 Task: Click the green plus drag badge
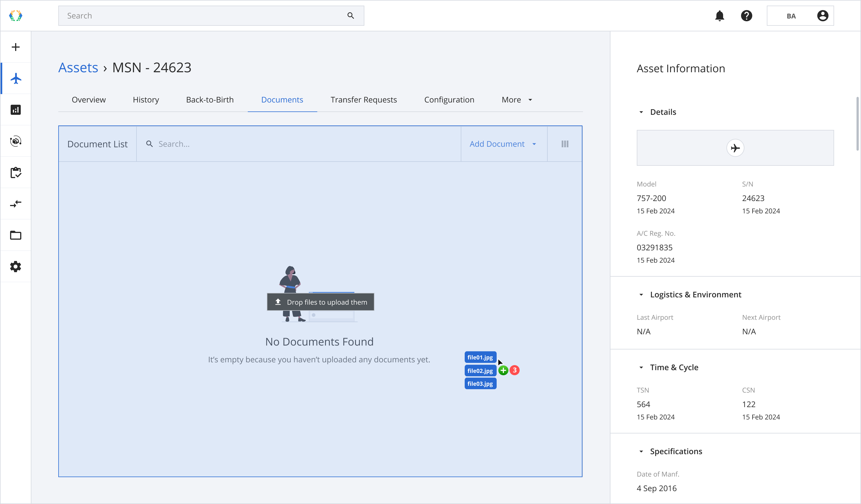click(x=503, y=370)
